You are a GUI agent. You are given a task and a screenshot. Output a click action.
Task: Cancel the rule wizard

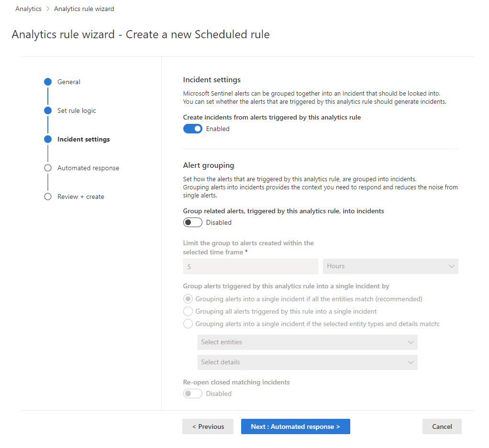441,426
